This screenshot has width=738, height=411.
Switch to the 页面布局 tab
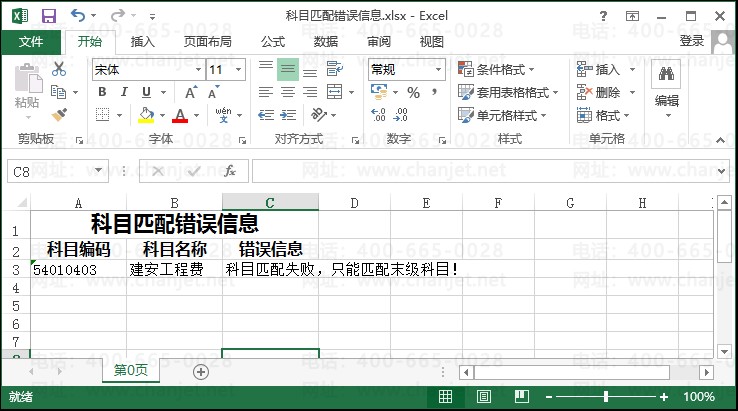click(x=208, y=42)
